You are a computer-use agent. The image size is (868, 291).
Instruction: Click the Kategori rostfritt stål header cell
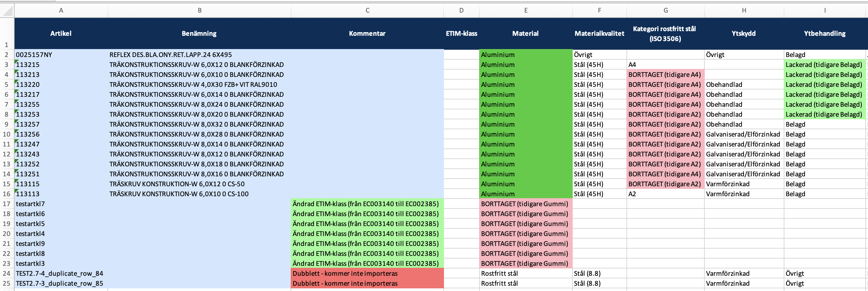point(665,33)
